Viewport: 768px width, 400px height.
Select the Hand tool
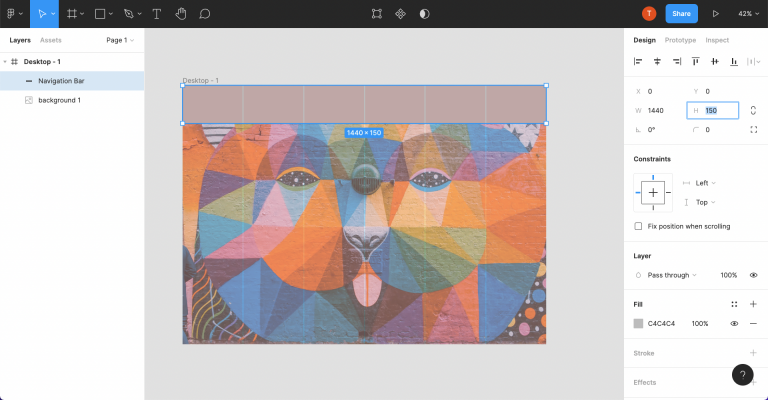point(181,14)
